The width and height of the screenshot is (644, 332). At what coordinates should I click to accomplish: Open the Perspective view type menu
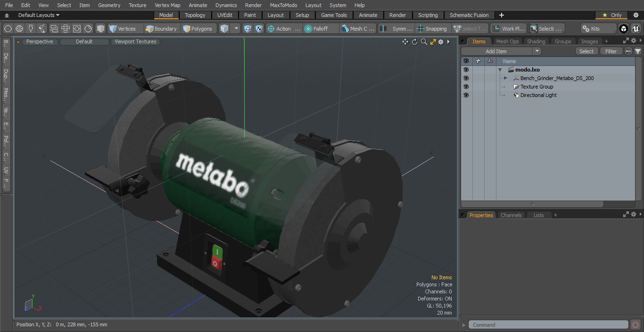(40, 41)
